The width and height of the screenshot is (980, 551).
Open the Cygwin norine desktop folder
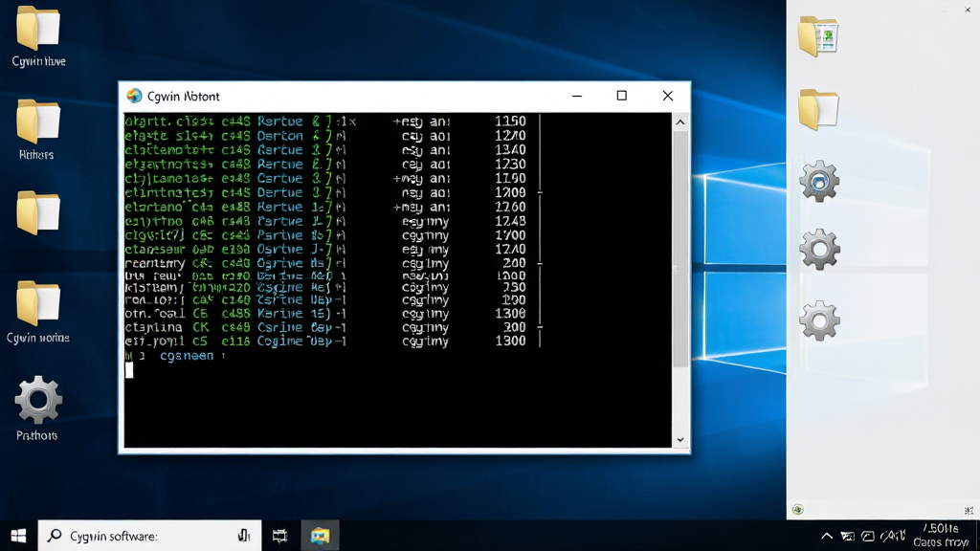point(38,313)
